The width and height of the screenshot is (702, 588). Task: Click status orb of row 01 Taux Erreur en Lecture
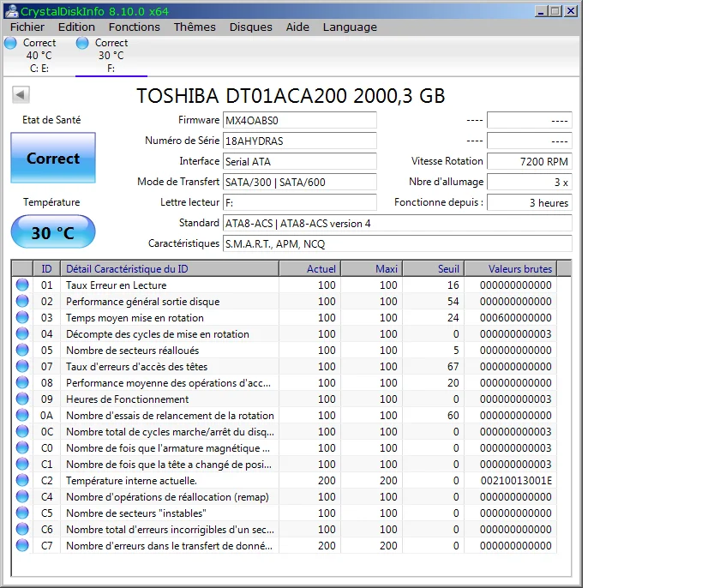[22, 285]
